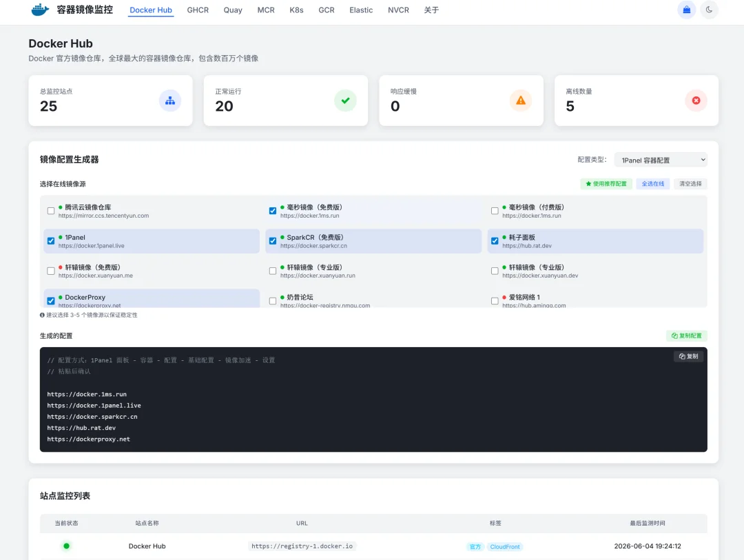The height and width of the screenshot is (560, 744).
Task: Check the 腾讯云镜像仓库 checkbox
Action: click(51, 211)
